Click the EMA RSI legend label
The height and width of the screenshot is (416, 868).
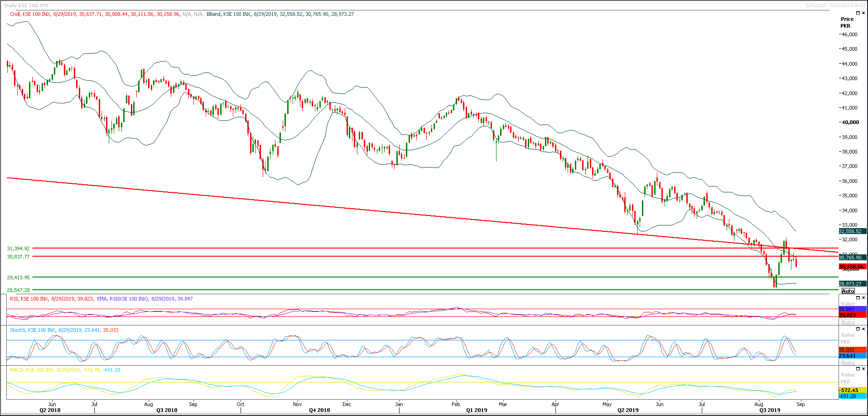(122, 299)
